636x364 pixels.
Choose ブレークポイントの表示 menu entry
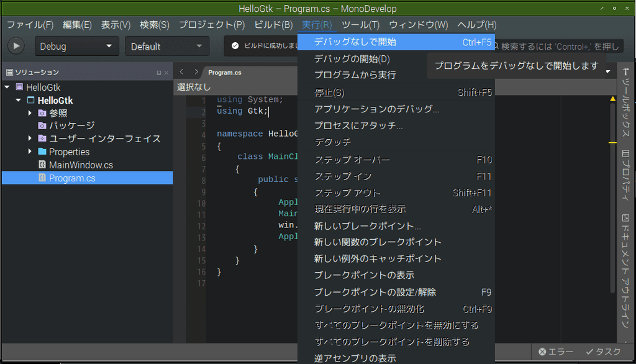point(396,275)
